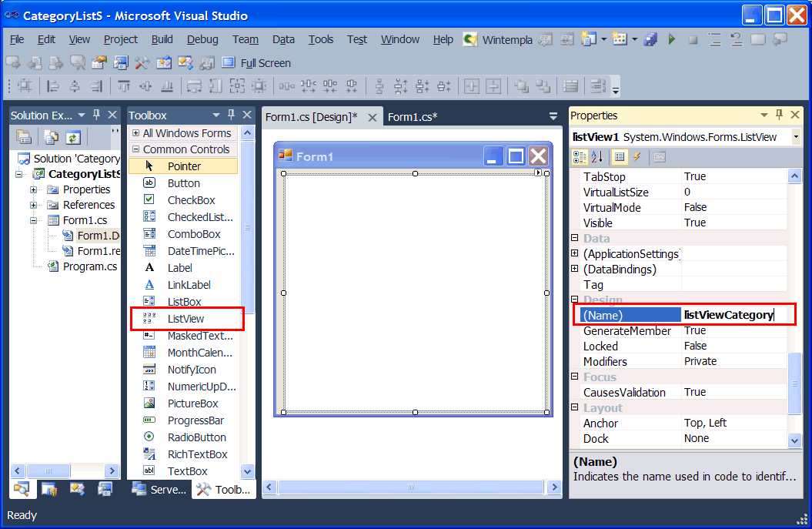Select the ListBox control in Toolbox

click(x=183, y=302)
